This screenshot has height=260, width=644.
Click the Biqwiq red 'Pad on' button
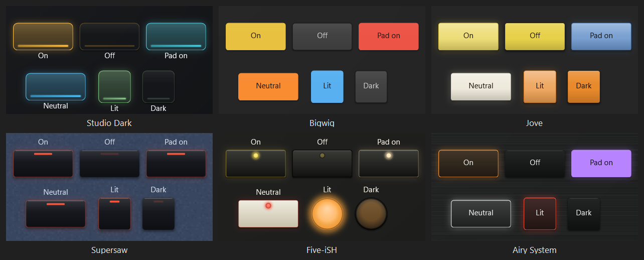389,37
